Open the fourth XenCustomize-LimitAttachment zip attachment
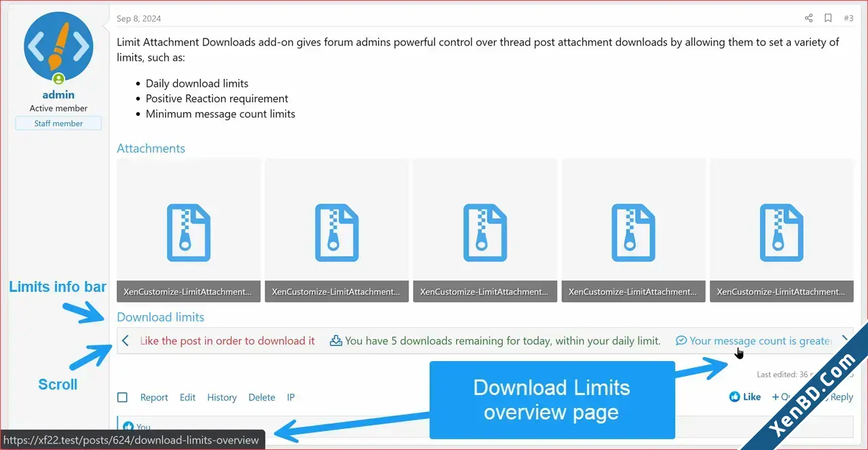This screenshot has width=868, height=450. 633,230
